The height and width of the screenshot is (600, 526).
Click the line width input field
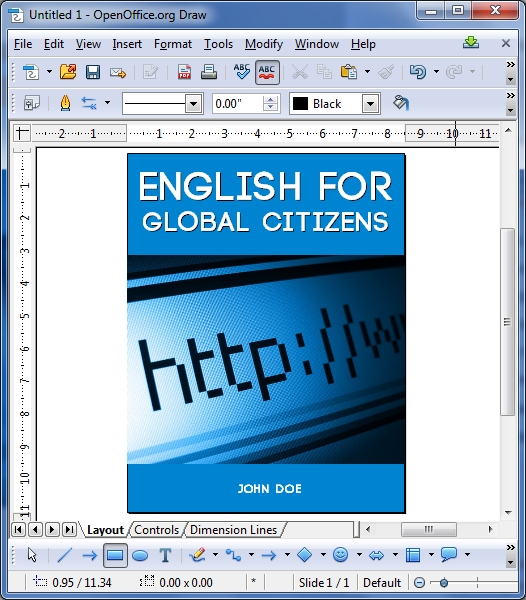point(237,104)
